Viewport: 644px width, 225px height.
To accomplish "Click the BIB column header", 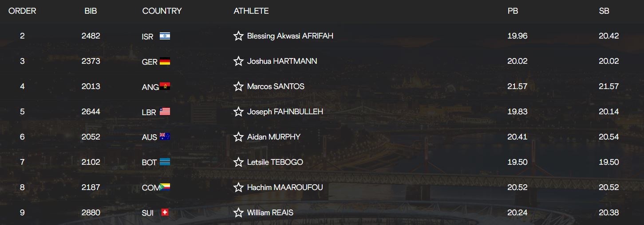I will click(x=91, y=11).
